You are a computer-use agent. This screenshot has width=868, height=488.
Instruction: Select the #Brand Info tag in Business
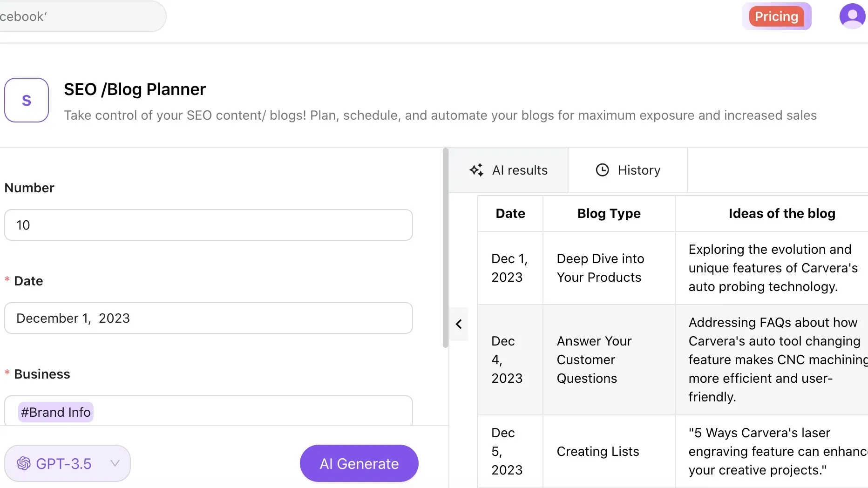(x=56, y=412)
